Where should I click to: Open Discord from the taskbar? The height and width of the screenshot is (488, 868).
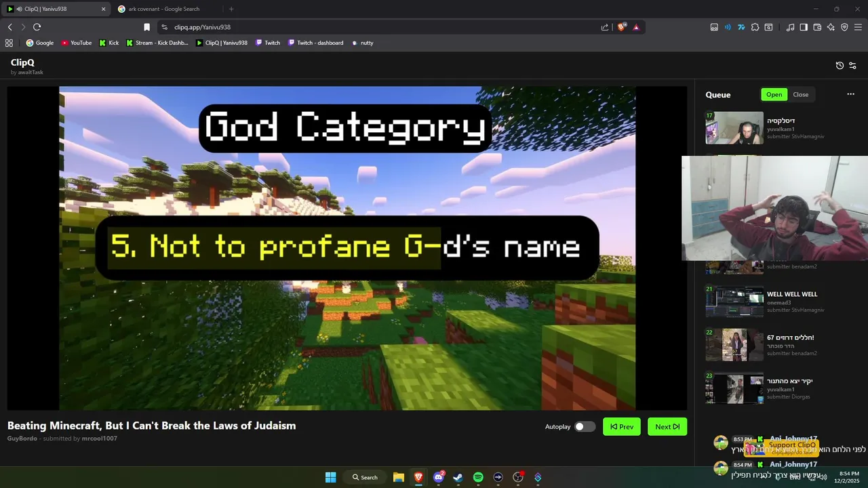(439, 477)
